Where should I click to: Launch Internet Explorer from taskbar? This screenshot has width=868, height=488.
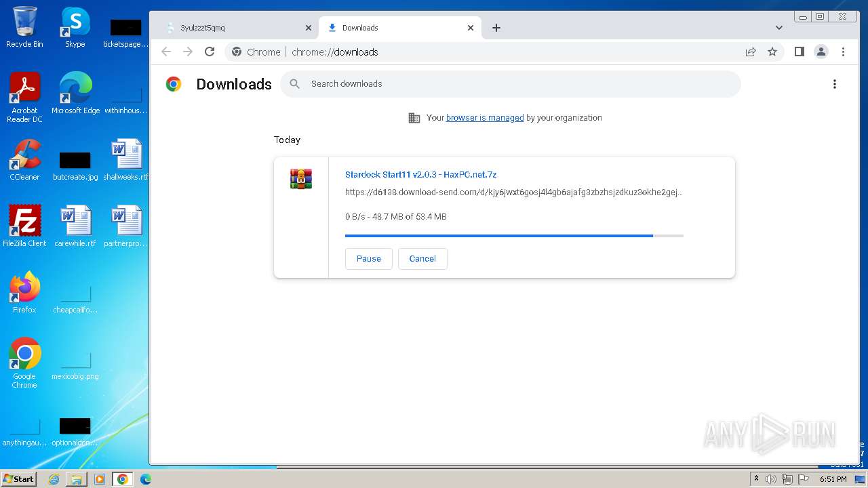pos(54,479)
